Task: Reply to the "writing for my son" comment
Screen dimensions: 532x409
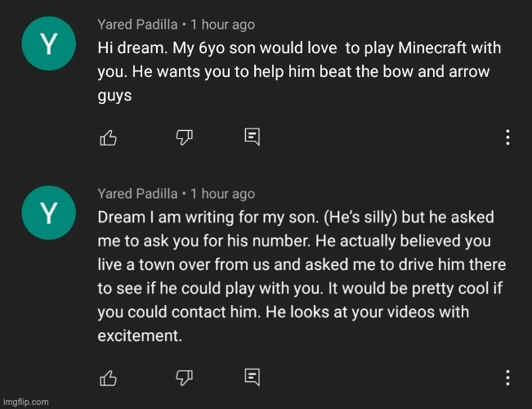Action: tap(253, 377)
